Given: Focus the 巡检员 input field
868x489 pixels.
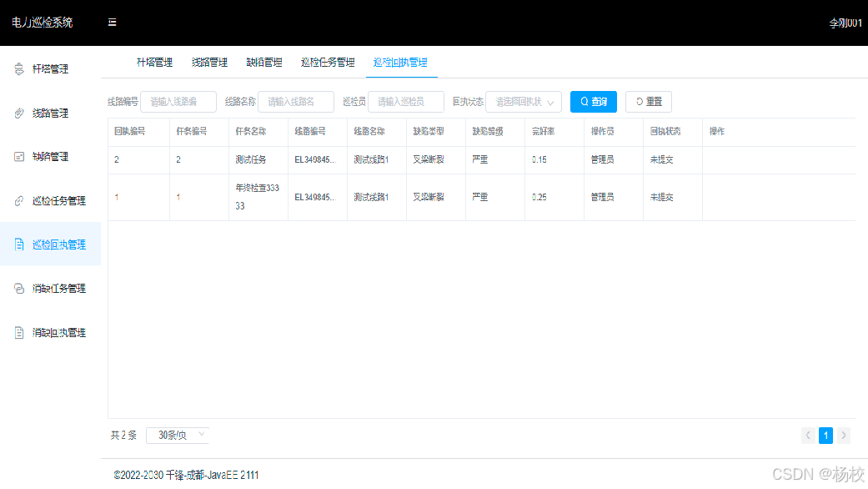Looking at the screenshot, I should 406,102.
